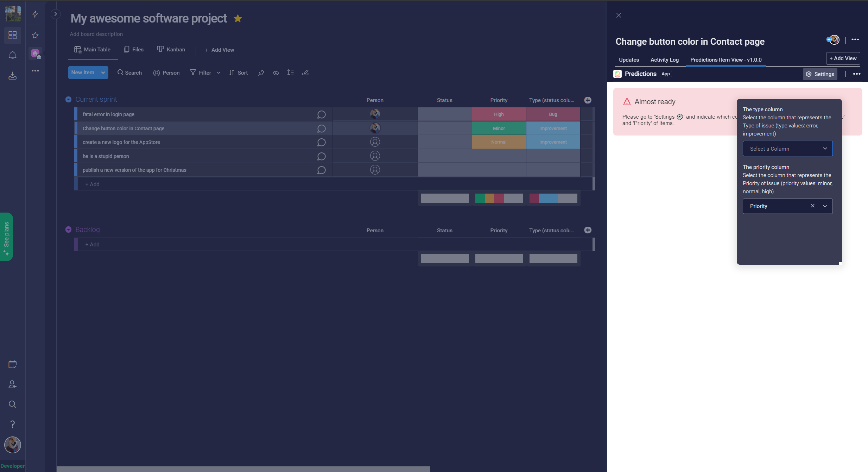Clear the Priority selection with X
The width and height of the screenshot is (868, 472).
tap(812, 206)
